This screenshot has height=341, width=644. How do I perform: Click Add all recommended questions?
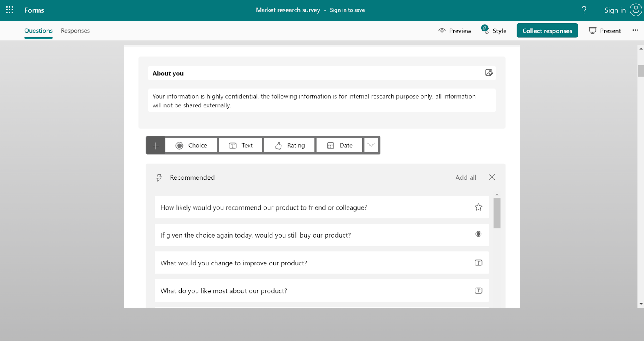(466, 177)
